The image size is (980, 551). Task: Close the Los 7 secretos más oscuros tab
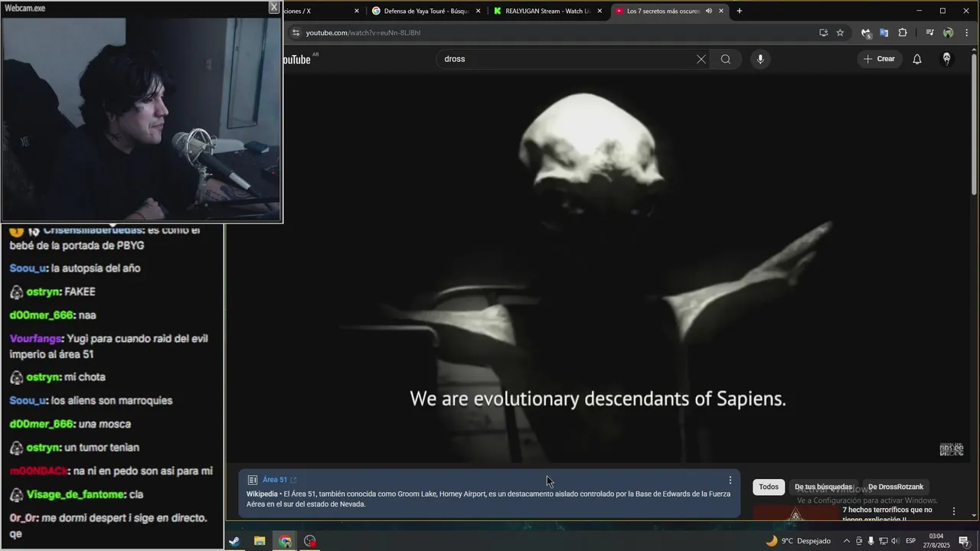(x=720, y=11)
